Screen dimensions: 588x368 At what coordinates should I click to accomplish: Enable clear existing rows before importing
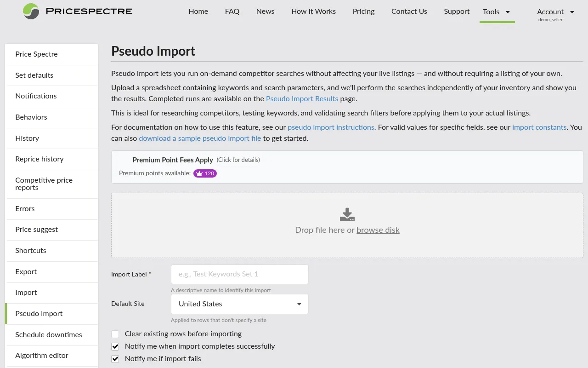click(x=115, y=334)
